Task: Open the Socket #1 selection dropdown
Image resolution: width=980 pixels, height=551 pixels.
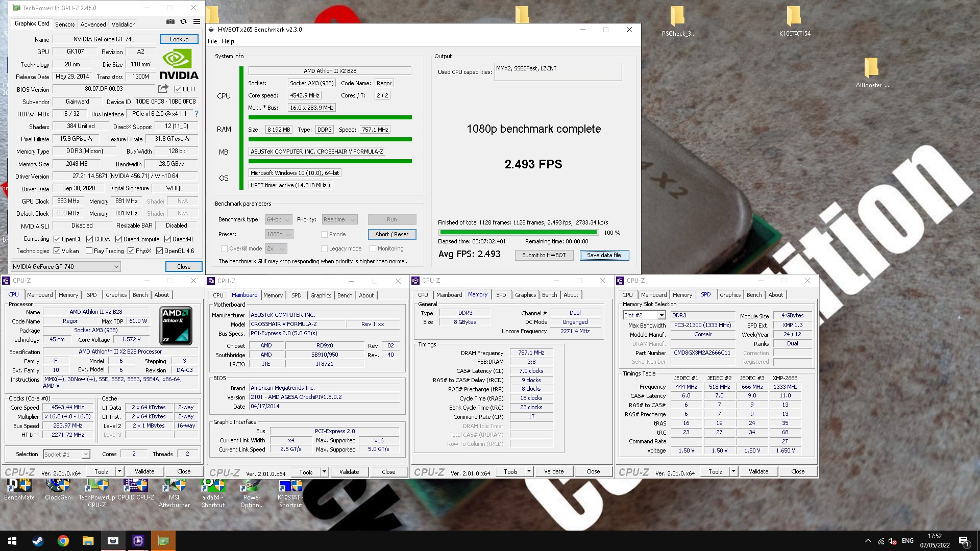Action: (66, 455)
